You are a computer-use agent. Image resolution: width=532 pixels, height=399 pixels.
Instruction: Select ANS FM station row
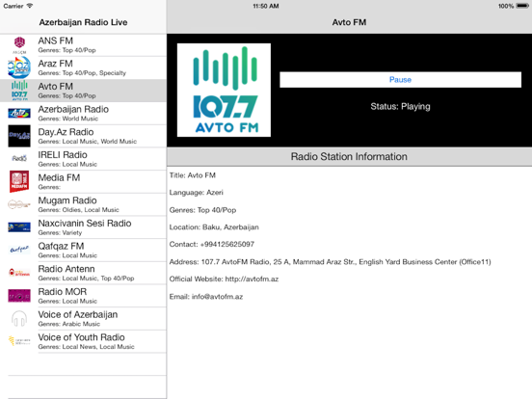[x=83, y=44]
